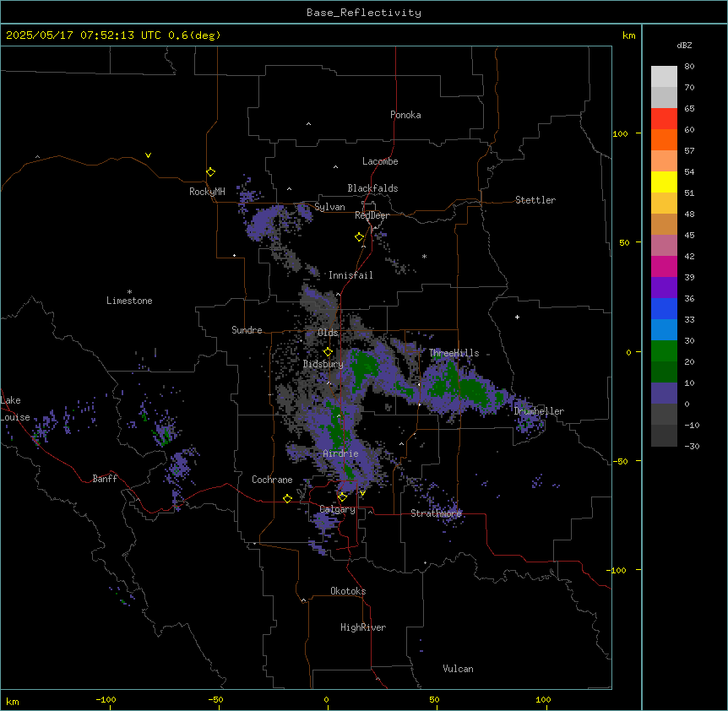Click the Banff label
Screen dimensions: 728x711
point(105,479)
